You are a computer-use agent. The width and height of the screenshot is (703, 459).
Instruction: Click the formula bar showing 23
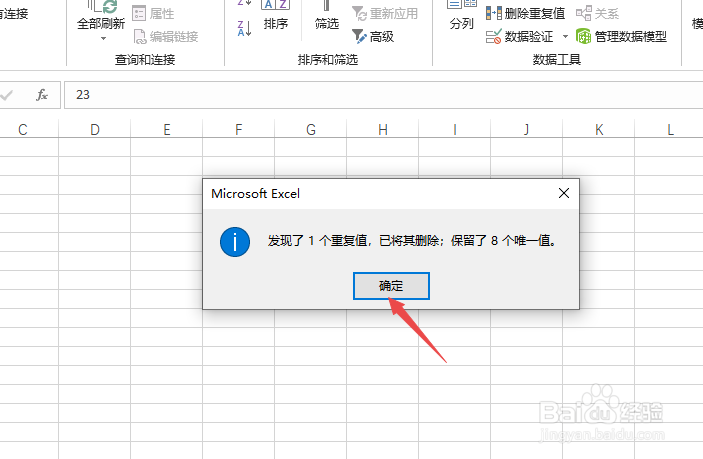tap(383, 95)
